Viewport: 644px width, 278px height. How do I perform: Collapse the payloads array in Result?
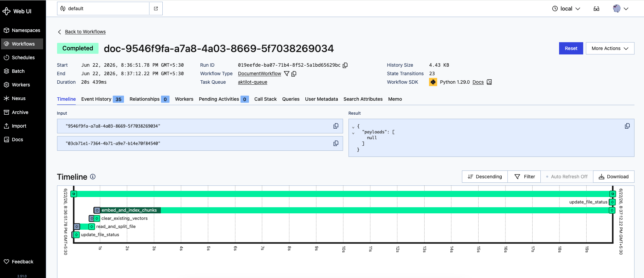click(x=353, y=133)
